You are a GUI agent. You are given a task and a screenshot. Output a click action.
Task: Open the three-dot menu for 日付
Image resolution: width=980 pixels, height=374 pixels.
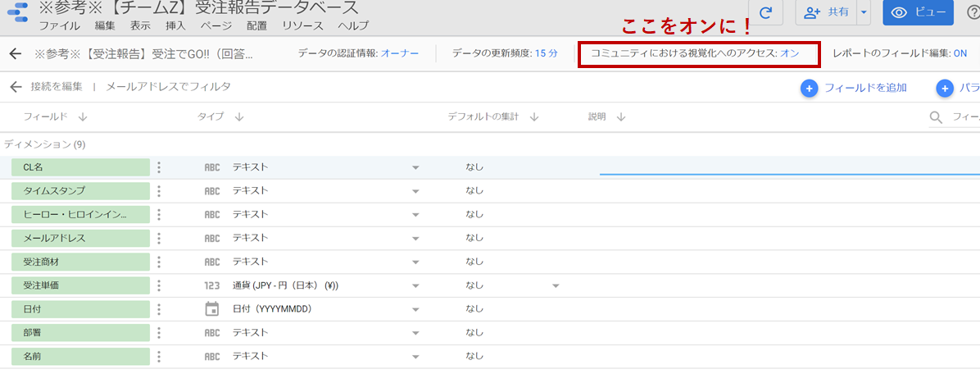pos(160,309)
